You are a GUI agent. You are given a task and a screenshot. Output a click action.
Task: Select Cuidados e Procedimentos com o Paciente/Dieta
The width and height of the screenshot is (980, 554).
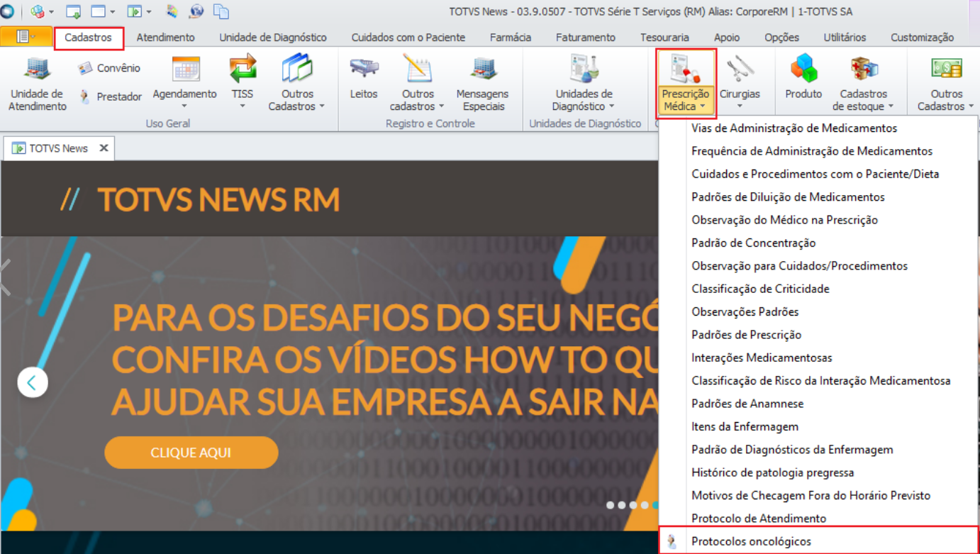click(819, 174)
